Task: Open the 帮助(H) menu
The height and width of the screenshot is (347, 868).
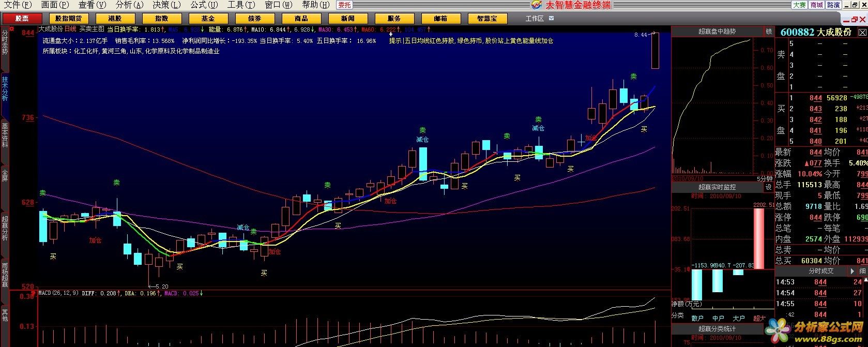Action: point(315,5)
